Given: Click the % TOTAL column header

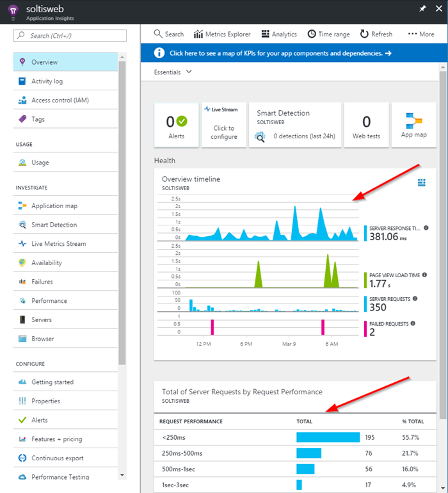Looking at the screenshot, I should [413, 421].
